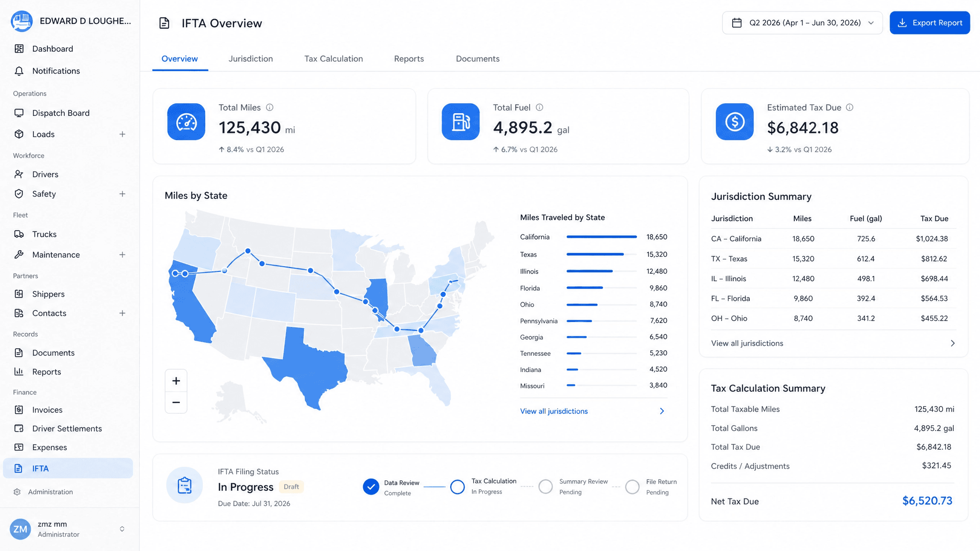Click the company logo avatar
Screen dimensions: 980x551
tap(22, 21)
